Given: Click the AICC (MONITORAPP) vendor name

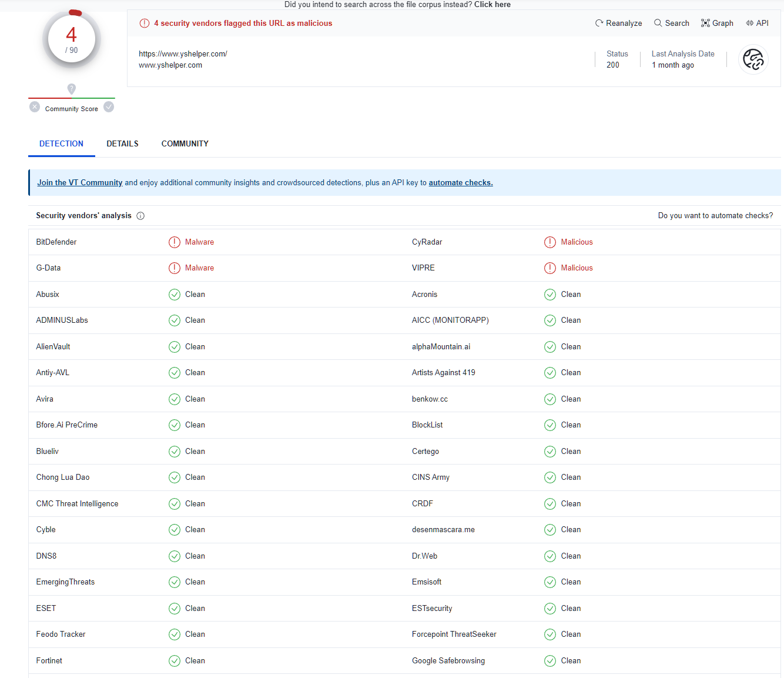Looking at the screenshot, I should point(451,320).
